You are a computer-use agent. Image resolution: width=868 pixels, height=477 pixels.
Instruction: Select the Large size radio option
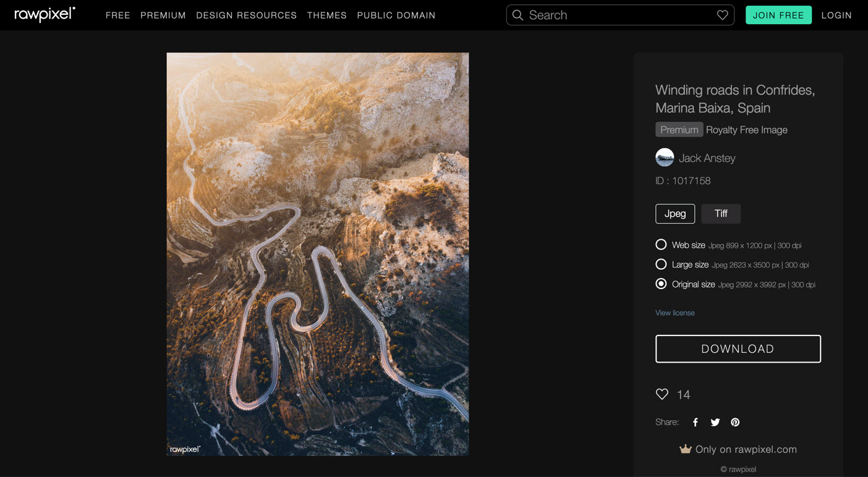click(x=661, y=264)
